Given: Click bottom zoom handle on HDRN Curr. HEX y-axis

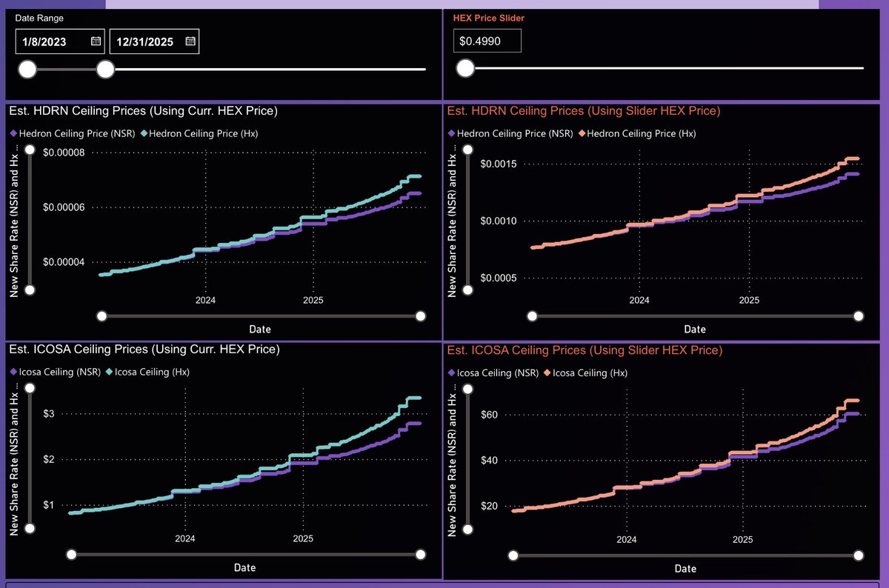Looking at the screenshot, I should tap(30, 290).
